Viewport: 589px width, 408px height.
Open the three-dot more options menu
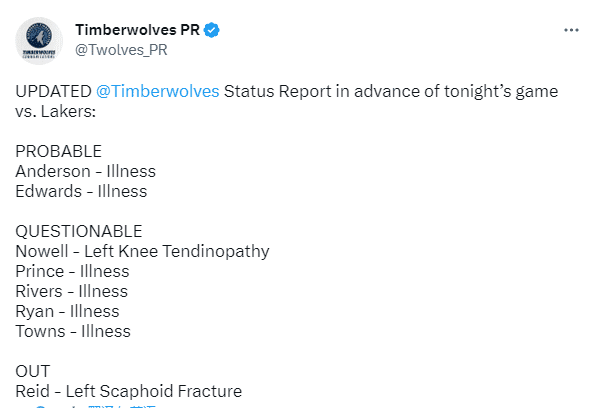(571, 30)
